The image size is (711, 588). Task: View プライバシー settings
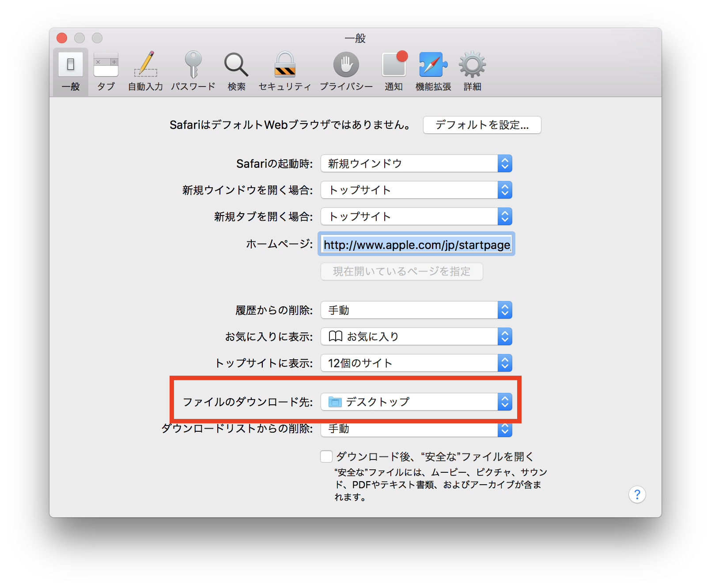click(346, 71)
